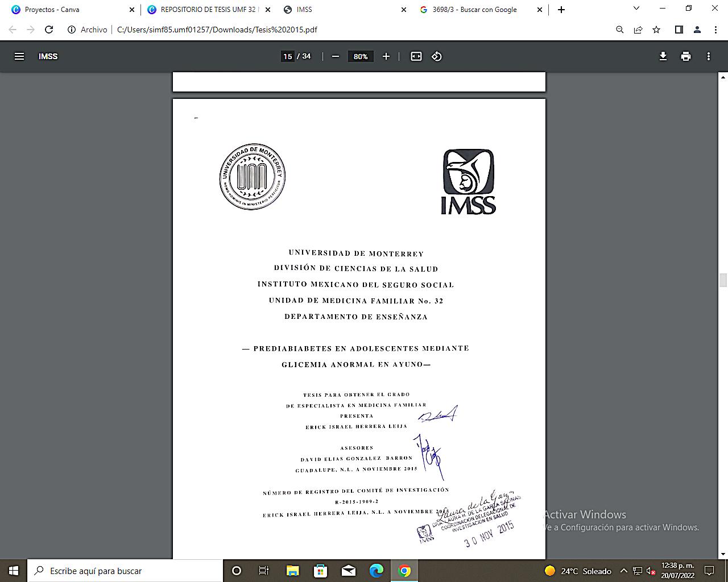The height and width of the screenshot is (582, 728).
Task: Click the zoom in plus button
Action: click(x=386, y=56)
